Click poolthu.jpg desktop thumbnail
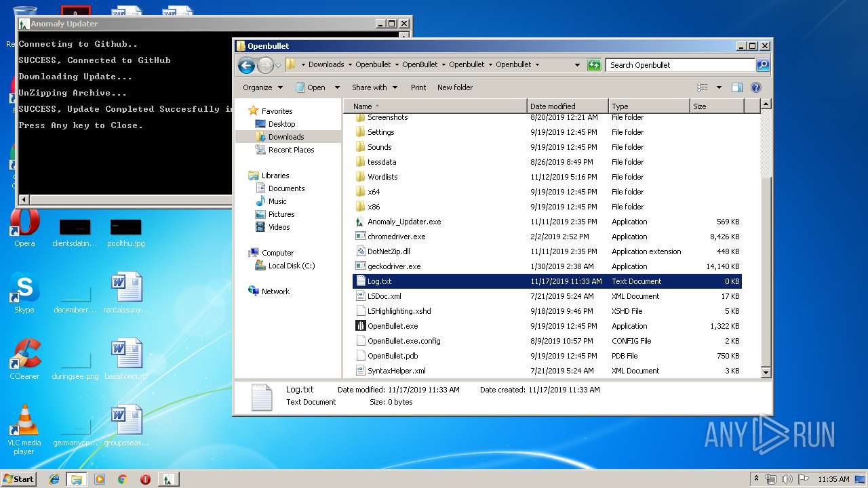The image size is (868, 488). tap(125, 232)
